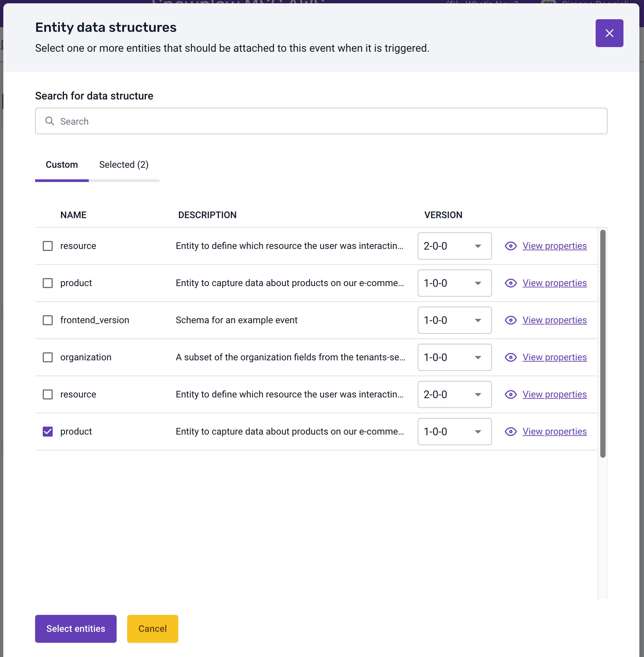The height and width of the screenshot is (657, 644).
Task: Focus the Search for data structure field
Action: (x=321, y=121)
